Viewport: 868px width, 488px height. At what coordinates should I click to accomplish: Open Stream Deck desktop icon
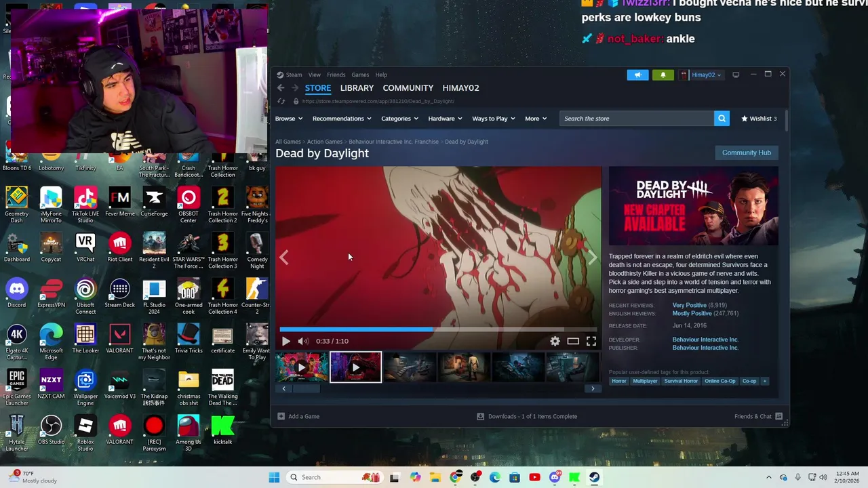tap(120, 293)
